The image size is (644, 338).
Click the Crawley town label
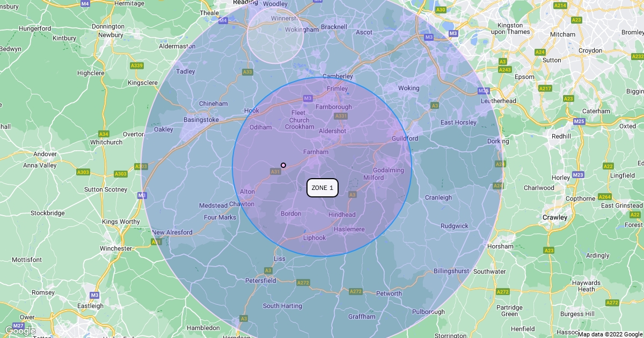[x=555, y=217]
